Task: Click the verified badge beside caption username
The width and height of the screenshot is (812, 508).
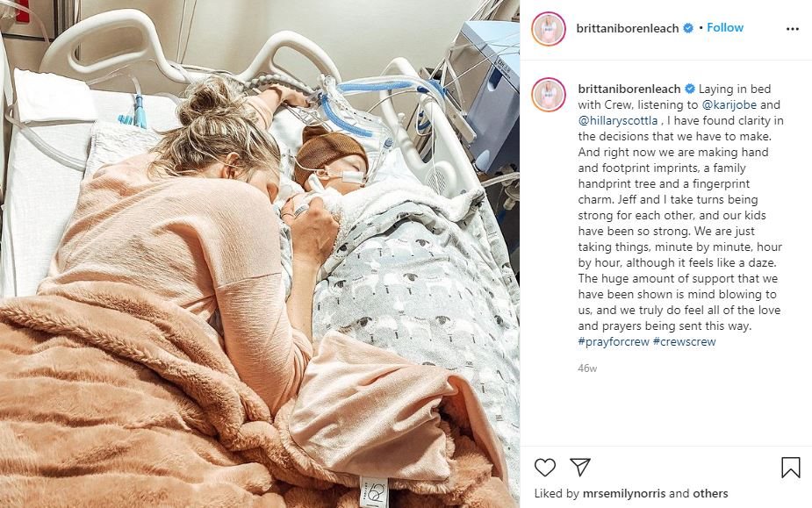Action: pyautogui.click(x=690, y=89)
